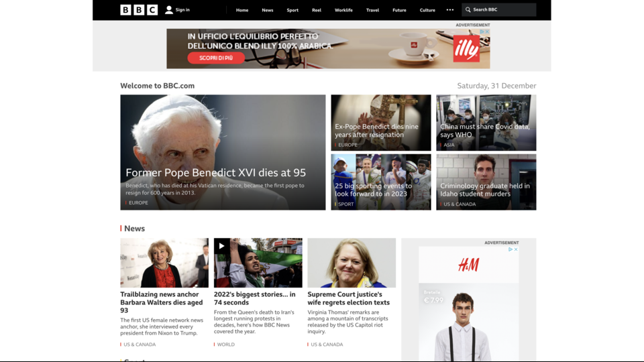
Task: Click the search magnifier icon
Action: (468, 10)
